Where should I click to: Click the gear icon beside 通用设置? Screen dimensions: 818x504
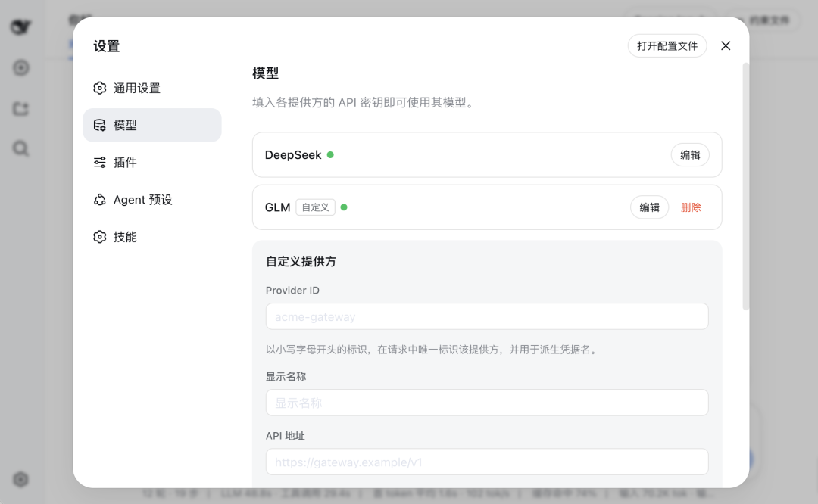tap(100, 88)
